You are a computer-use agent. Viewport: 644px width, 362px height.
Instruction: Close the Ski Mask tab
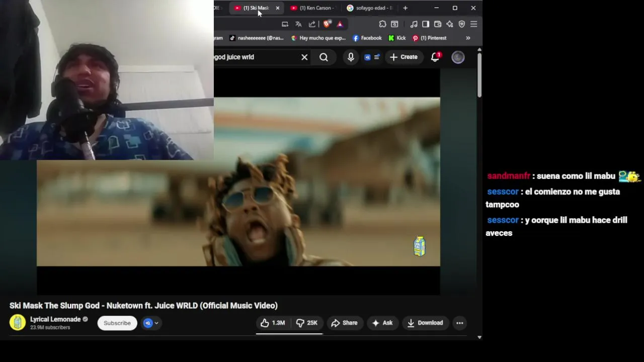pyautogui.click(x=277, y=8)
